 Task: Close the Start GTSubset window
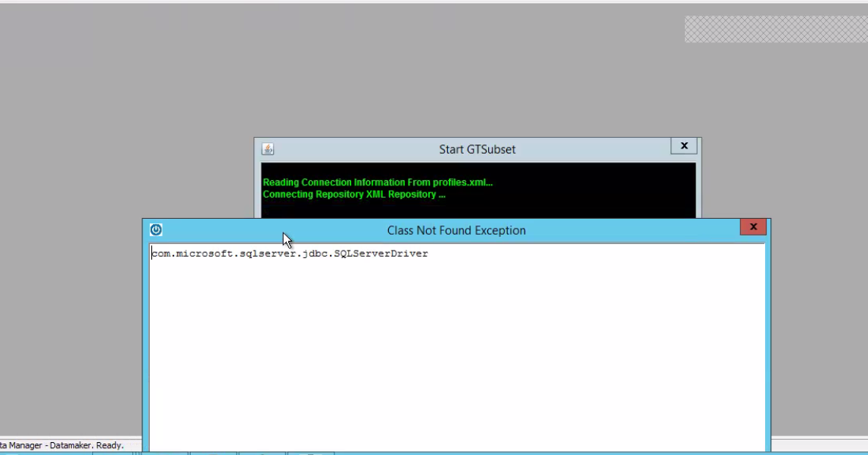[684, 146]
